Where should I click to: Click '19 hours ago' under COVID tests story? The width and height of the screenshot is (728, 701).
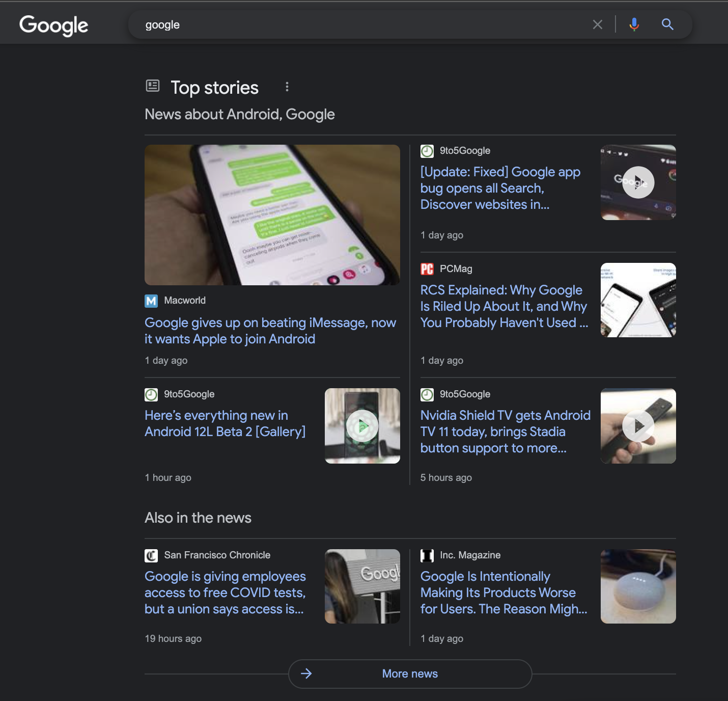(173, 638)
